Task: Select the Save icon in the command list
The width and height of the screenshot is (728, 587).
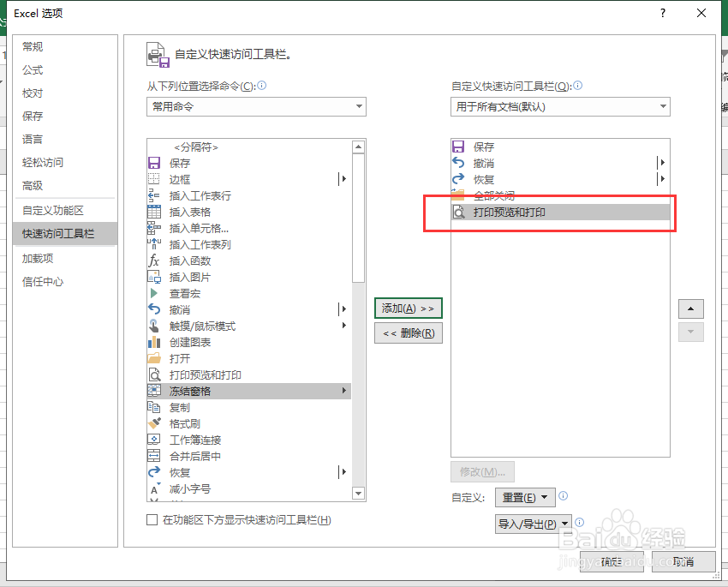Action: point(153,163)
